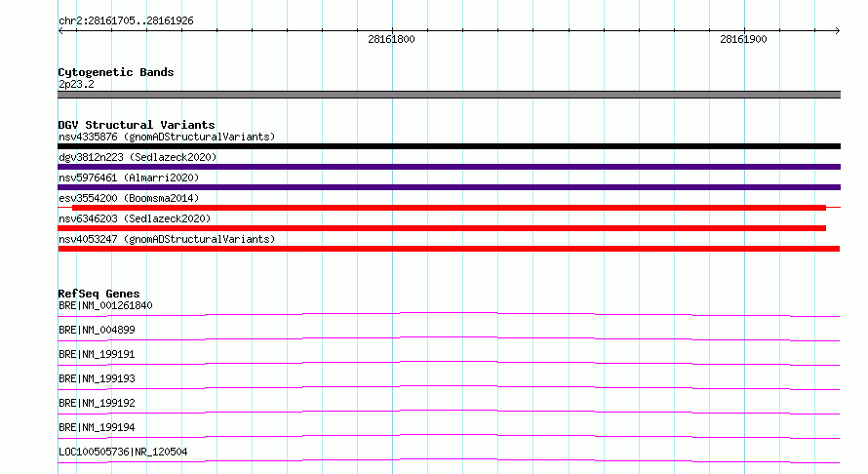Viewport: 868px width, 474px height.
Task: Select BRE|NM_199191 transcript label
Action: pyautogui.click(x=97, y=354)
